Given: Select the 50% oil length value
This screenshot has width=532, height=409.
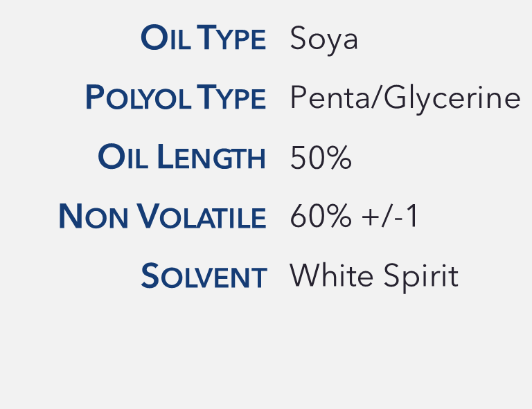Looking at the screenshot, I should tap(321, 158).
